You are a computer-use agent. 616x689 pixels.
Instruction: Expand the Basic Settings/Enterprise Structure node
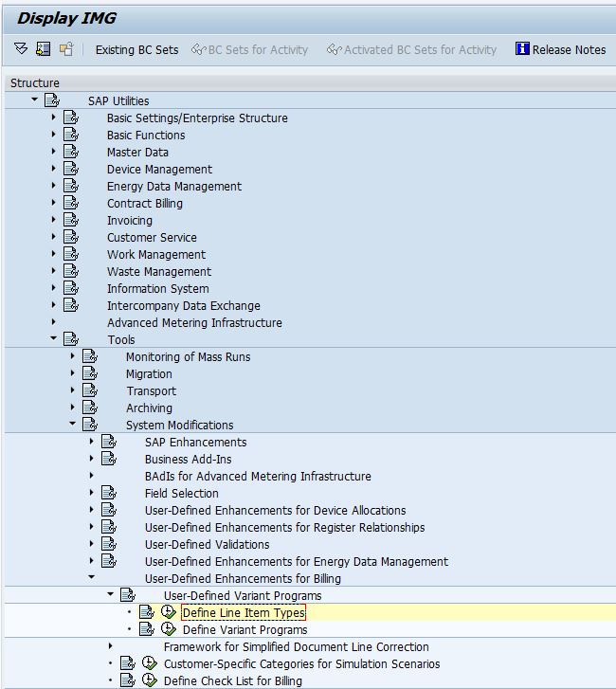(53, 118)
